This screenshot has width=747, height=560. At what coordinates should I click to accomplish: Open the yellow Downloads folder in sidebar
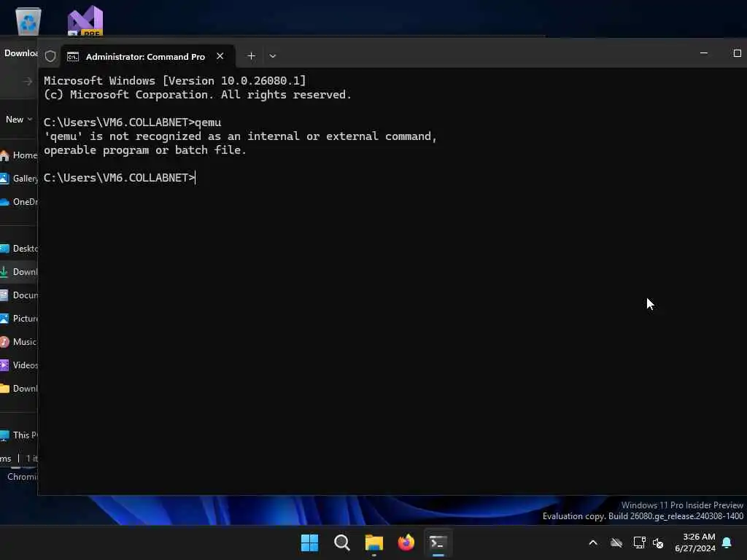[19, 389]
